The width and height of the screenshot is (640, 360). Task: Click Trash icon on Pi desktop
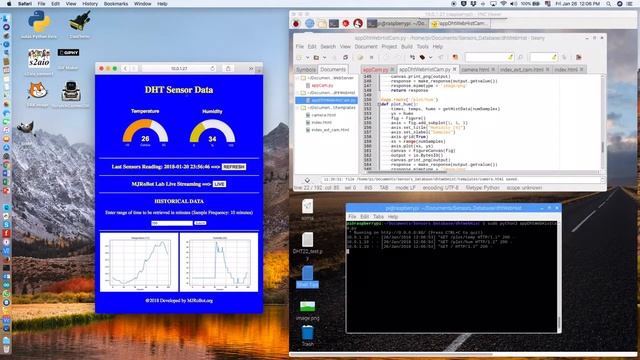pyautogui.click(x=308, y=336)
